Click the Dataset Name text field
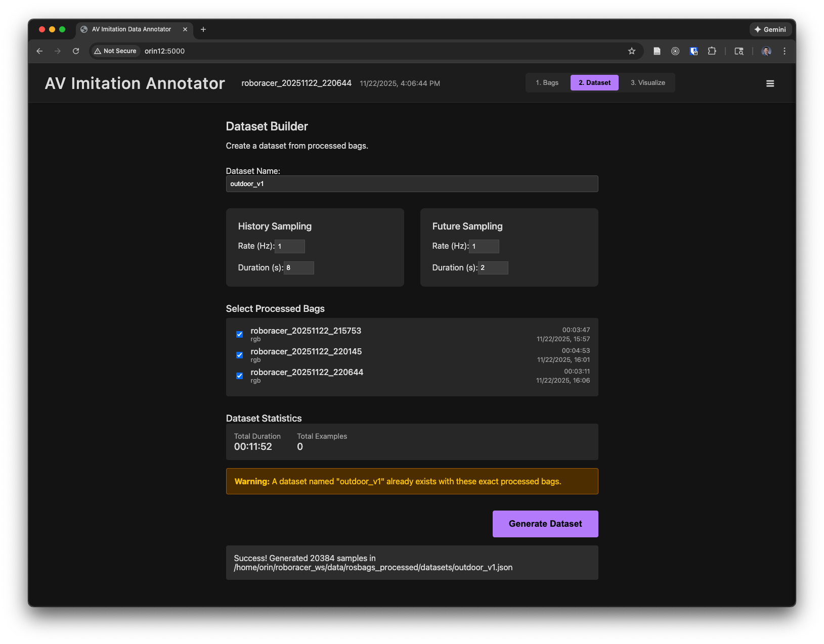 (x=412, y=184)
